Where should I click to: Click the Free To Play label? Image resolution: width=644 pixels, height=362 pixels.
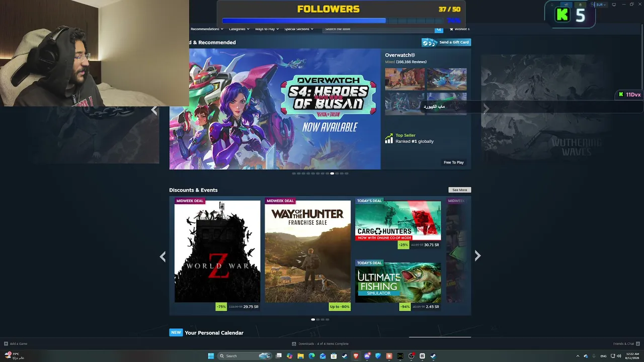tap(453, 162)
